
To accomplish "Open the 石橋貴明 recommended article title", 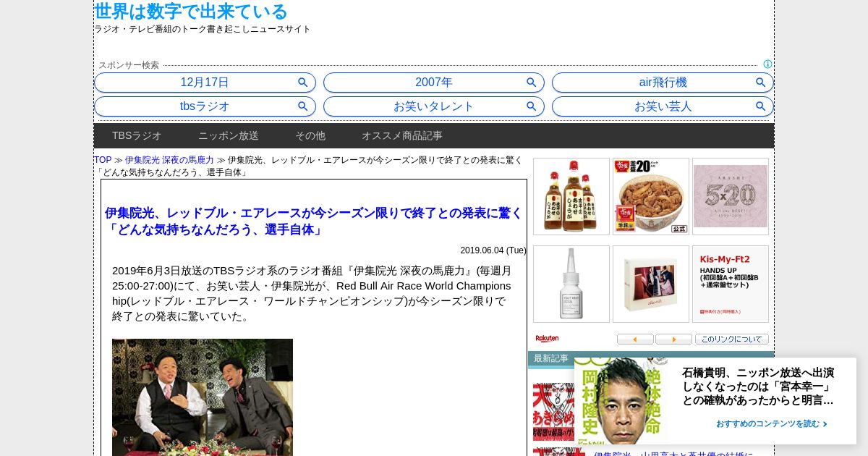I will pyautogui.click(x=758, y=387).
